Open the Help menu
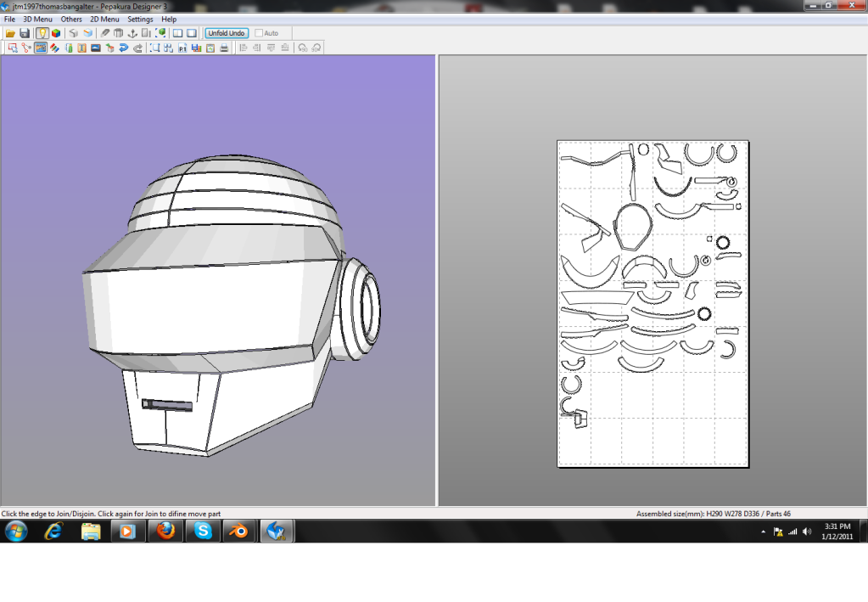 169,19
